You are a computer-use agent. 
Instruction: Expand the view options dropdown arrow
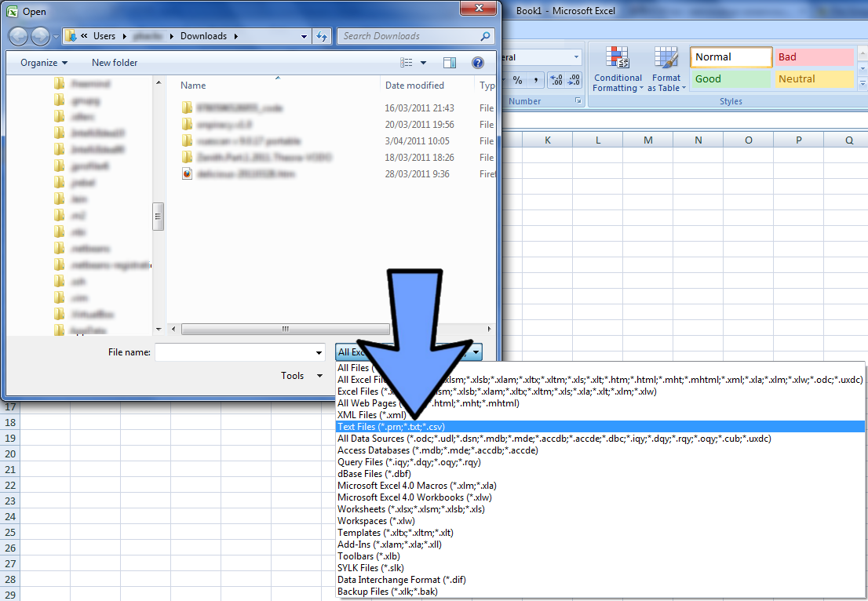click(x=424, y=63)
